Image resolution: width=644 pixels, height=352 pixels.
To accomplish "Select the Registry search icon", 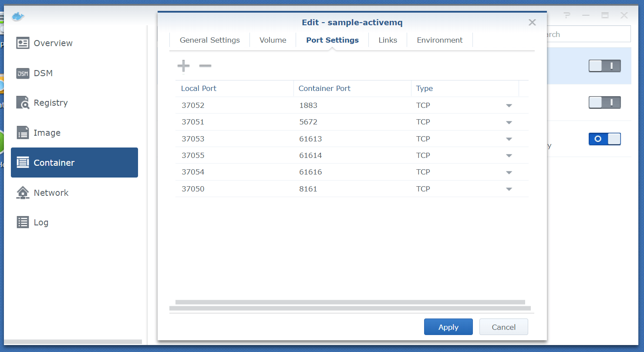I will [23, 103].
